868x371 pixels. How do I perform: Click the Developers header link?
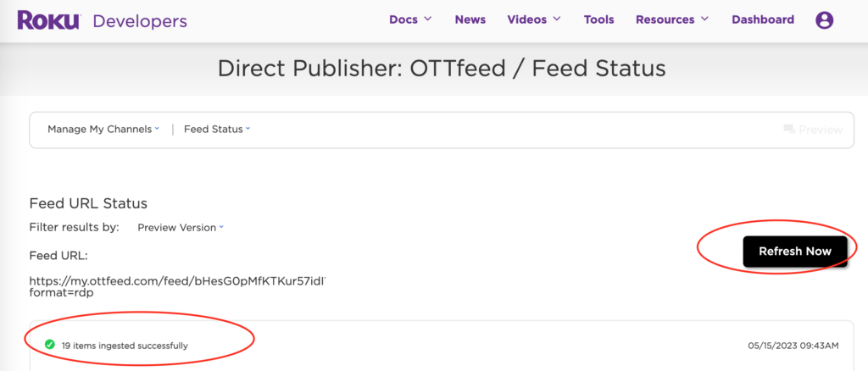[x=140, y=21]
